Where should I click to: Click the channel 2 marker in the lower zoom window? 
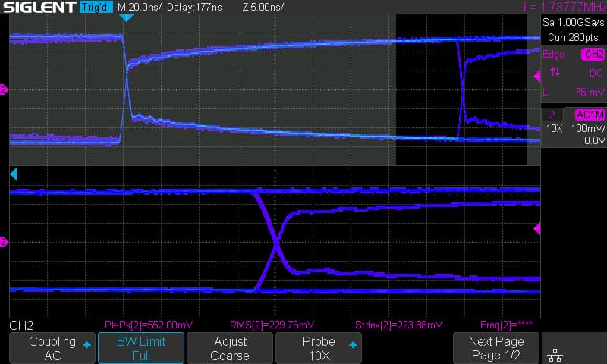[4, 242]
